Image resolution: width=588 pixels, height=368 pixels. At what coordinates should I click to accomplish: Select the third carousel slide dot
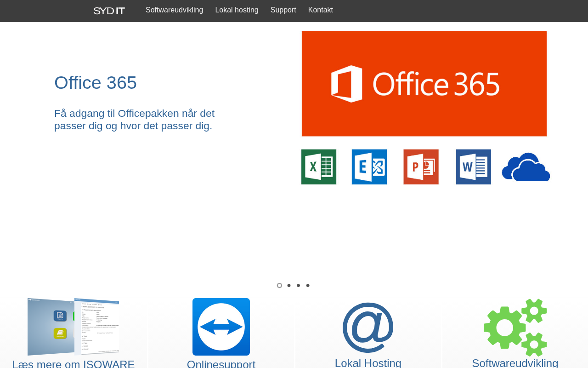tap(298, 286)
